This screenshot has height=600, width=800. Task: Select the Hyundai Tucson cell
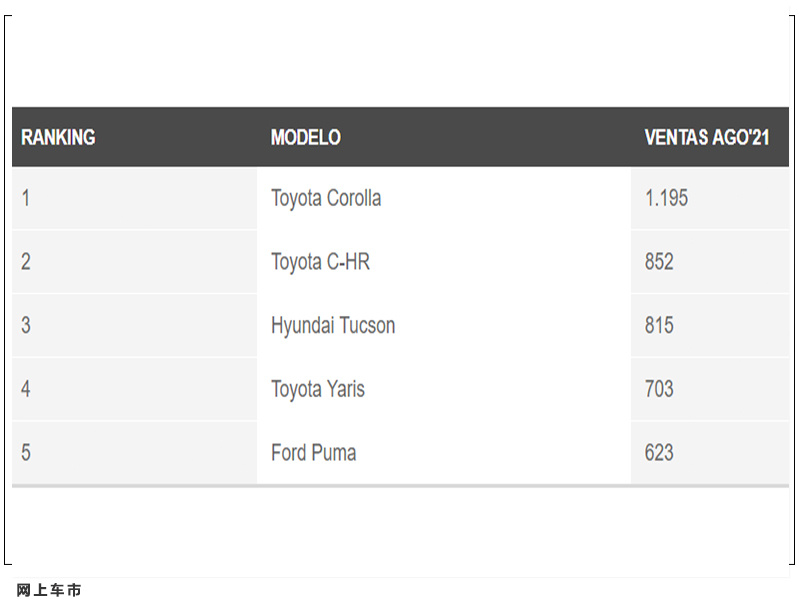[x=444, y=326]
